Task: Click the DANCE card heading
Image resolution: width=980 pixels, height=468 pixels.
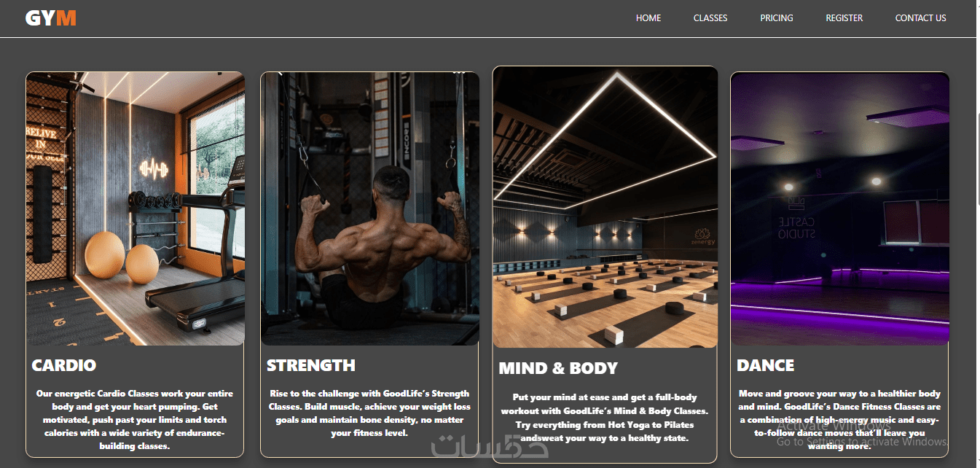Action: tap(765, 365)
